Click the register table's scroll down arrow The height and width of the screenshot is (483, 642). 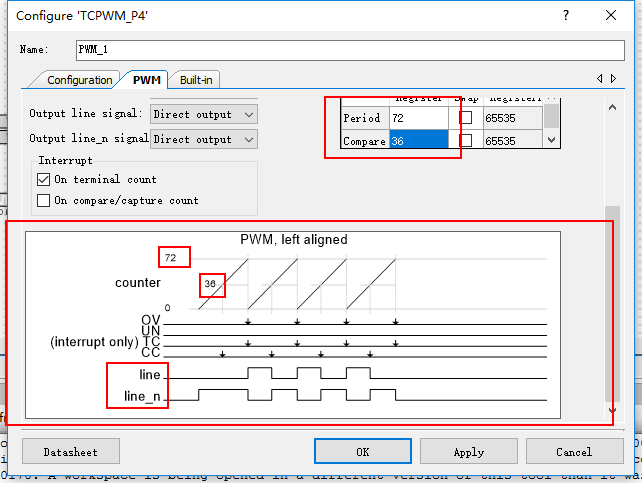[551, 141]
